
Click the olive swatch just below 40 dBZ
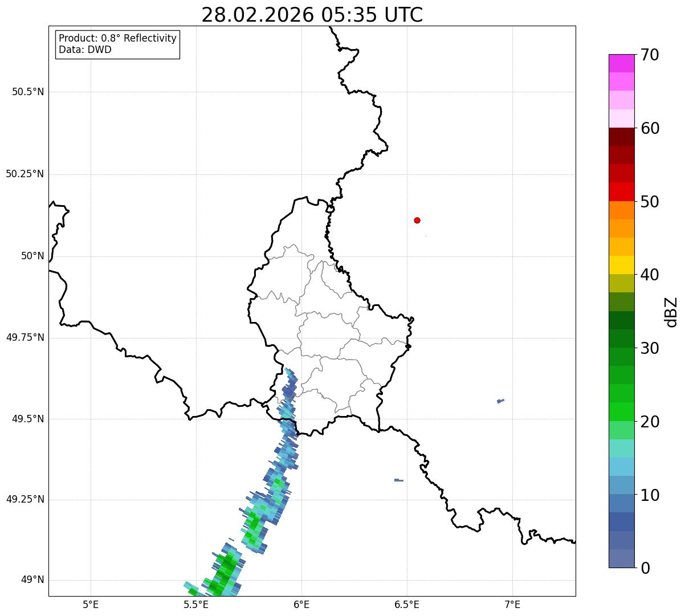[621, 283]
